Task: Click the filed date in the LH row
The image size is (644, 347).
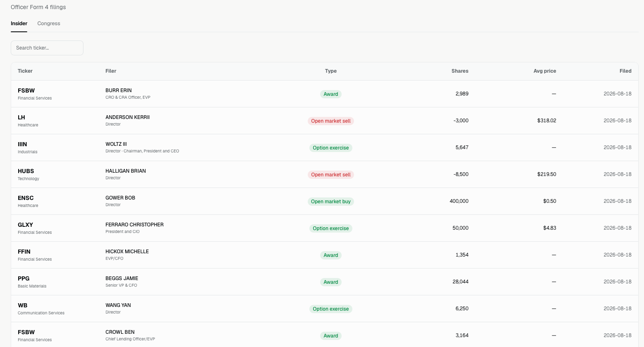Action: [x=618, y=121]
